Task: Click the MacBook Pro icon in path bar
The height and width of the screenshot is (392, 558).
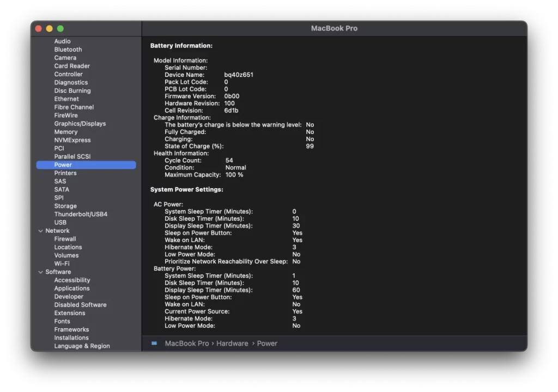Action: click(154, 343)
